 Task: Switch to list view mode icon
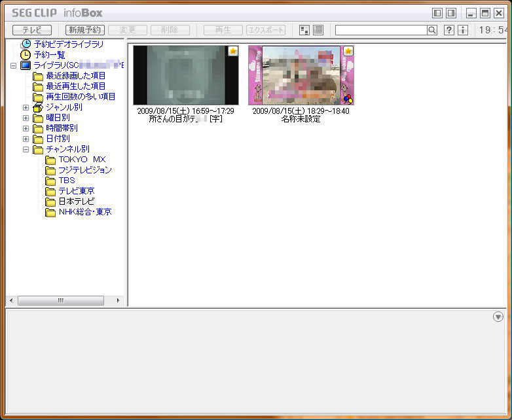[x=318, y=30]
